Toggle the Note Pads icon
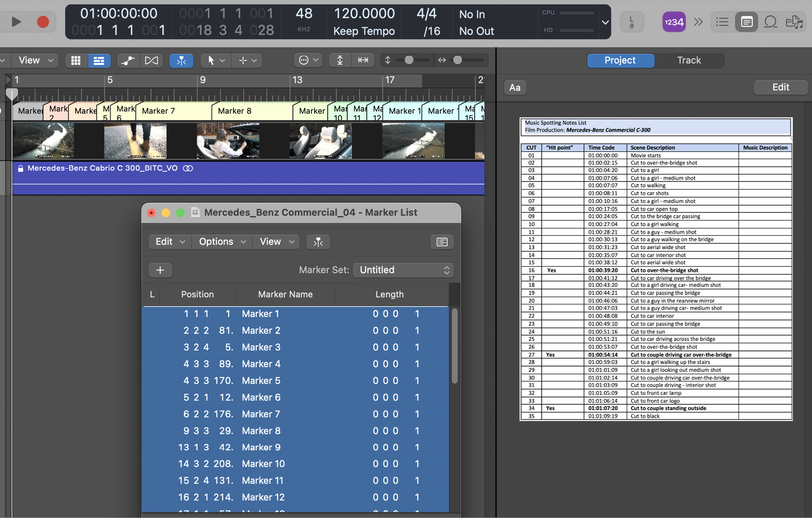 click(x=747, y=22)
